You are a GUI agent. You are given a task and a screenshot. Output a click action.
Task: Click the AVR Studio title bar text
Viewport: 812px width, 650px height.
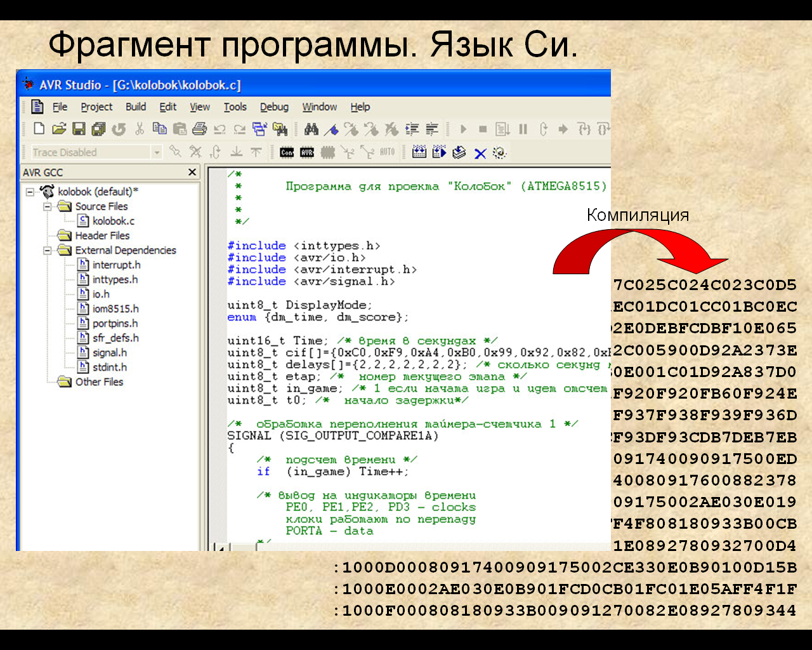click(140, 85)
